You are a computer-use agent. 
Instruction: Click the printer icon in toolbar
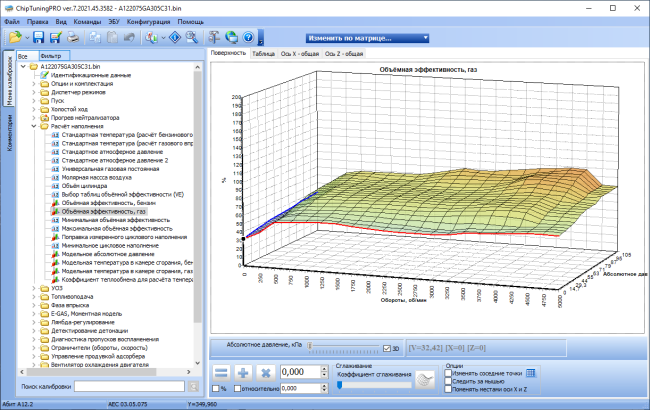pyautogui.click(x=73, y=37)
